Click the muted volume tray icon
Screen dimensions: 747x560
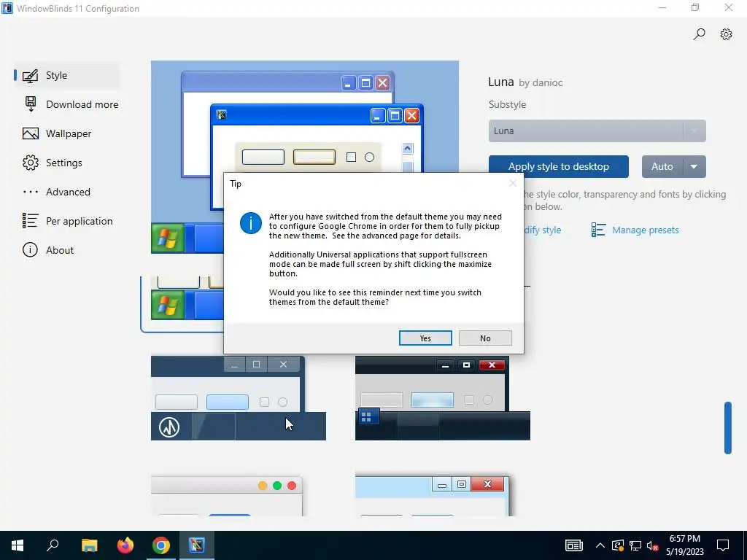click(653, 545)
